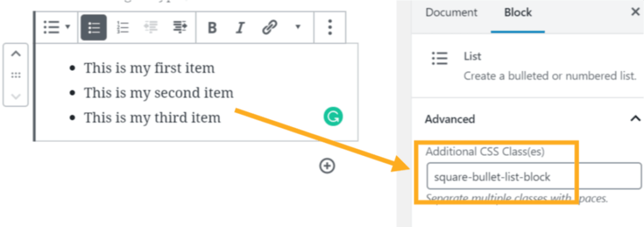Collapse the Advanced section
The height and width of the screenshot is (227, 644).
coord(635,119)
